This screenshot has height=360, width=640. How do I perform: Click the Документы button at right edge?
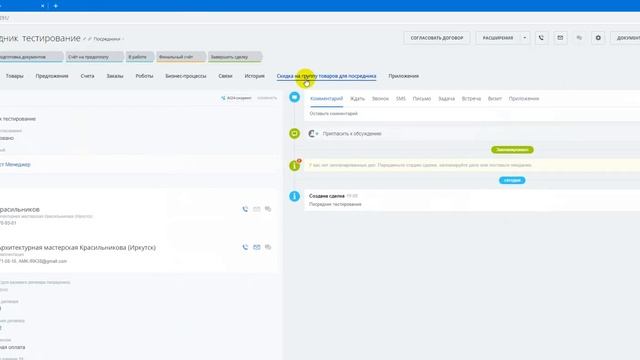click(x=626, y=38)
